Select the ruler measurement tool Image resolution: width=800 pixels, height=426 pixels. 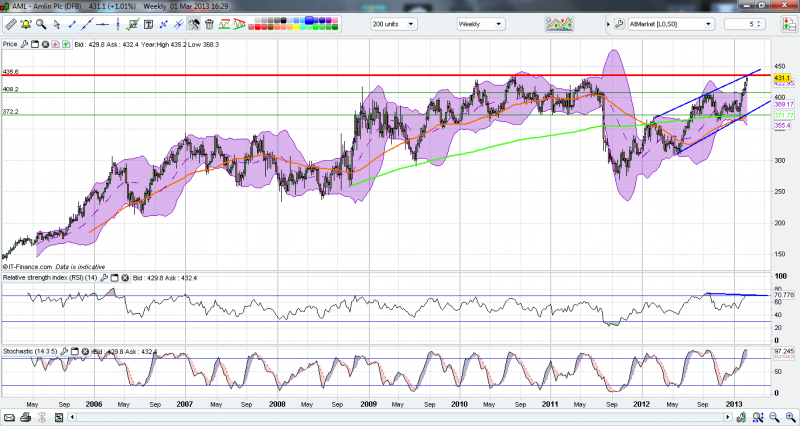click(x=11, y=24)
